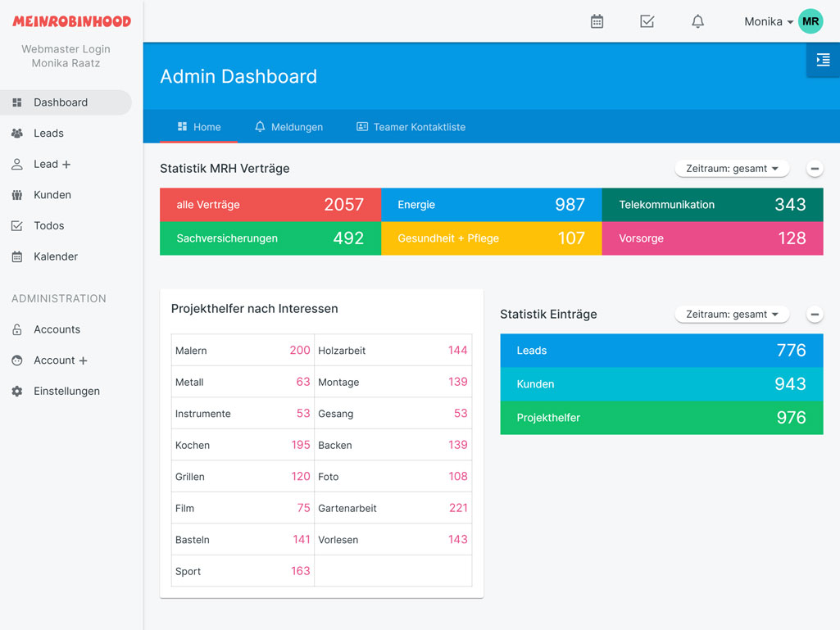Open the tasks checkmark icon in top bar
Viewport: 840px width, 630px height.
pos(647,21)
